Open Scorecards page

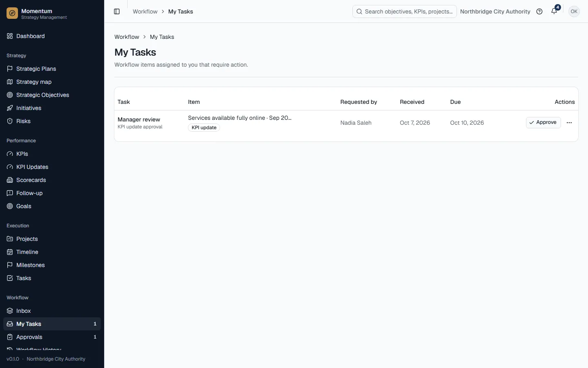click(52, 180)
